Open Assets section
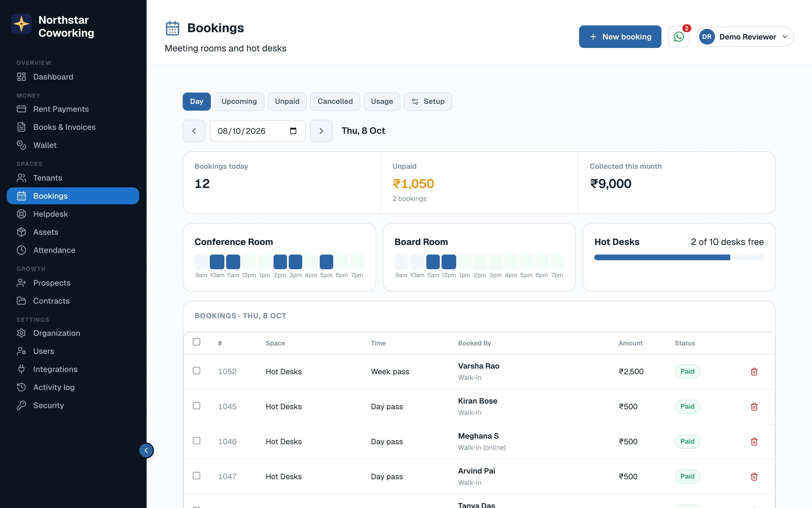Viewport: 812px width, 508px height. tap(73, 232)
